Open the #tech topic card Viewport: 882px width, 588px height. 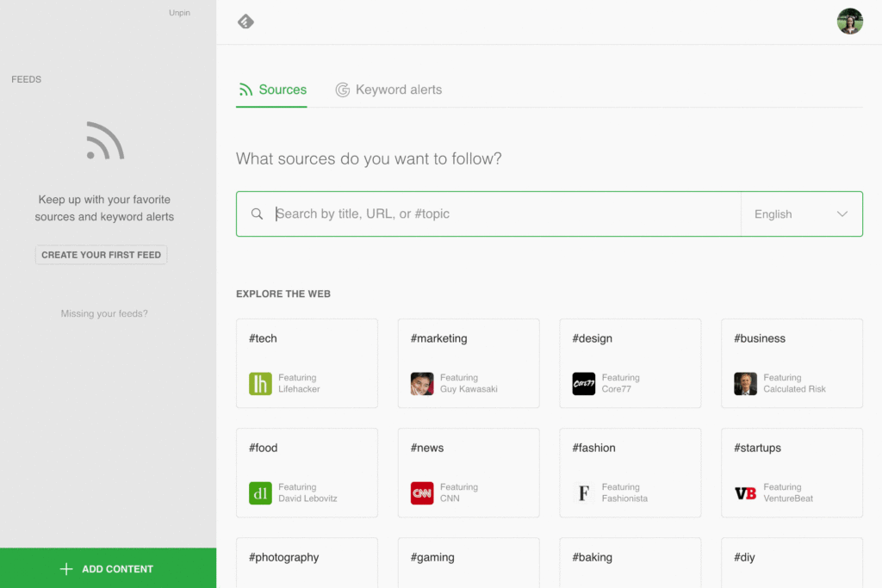pyautogui.click(x=307, y=363)
